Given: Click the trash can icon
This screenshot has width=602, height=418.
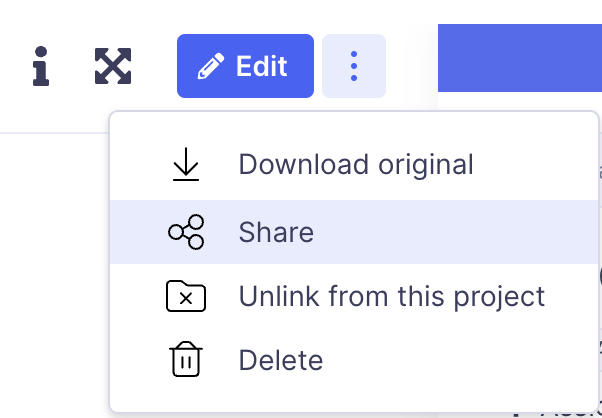Looking at the screenshot, I should click(x=186, y=360).
